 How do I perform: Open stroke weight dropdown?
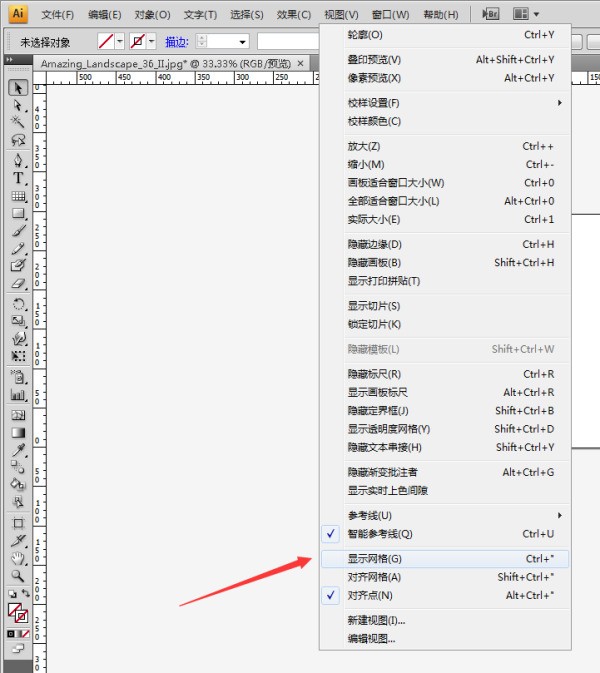click(242, 42)
